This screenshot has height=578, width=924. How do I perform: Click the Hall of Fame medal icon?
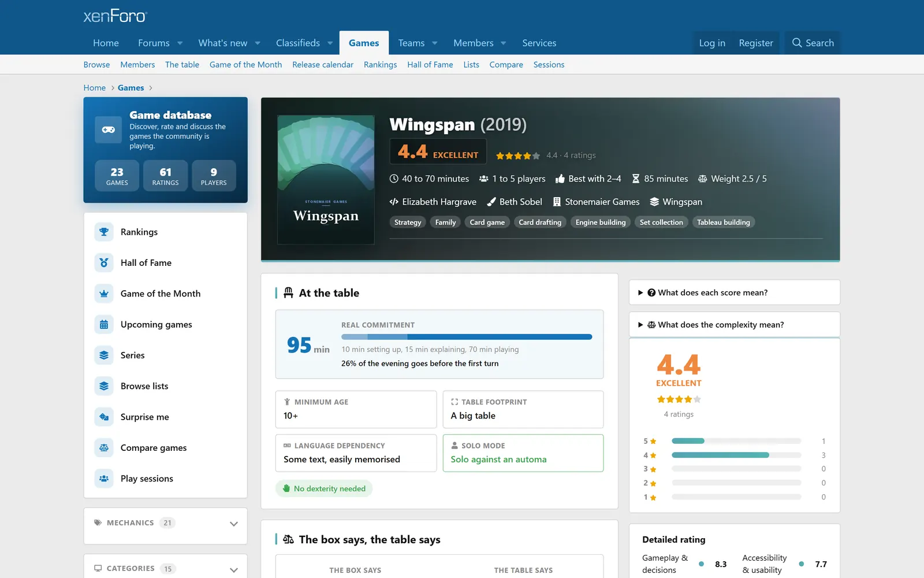(104, 262)
